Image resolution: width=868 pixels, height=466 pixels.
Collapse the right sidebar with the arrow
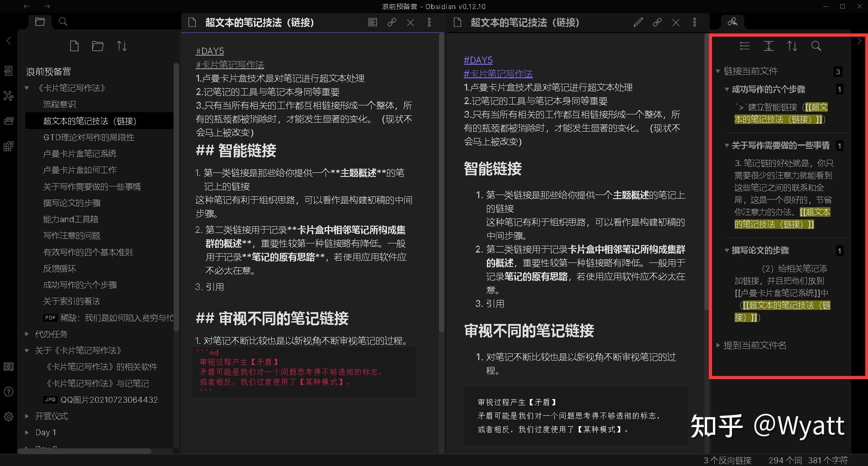click(x=859, y=41)
